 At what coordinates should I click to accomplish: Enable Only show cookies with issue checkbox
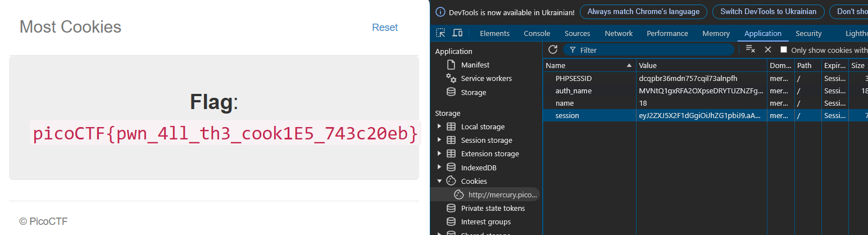(x=784, y=50)
